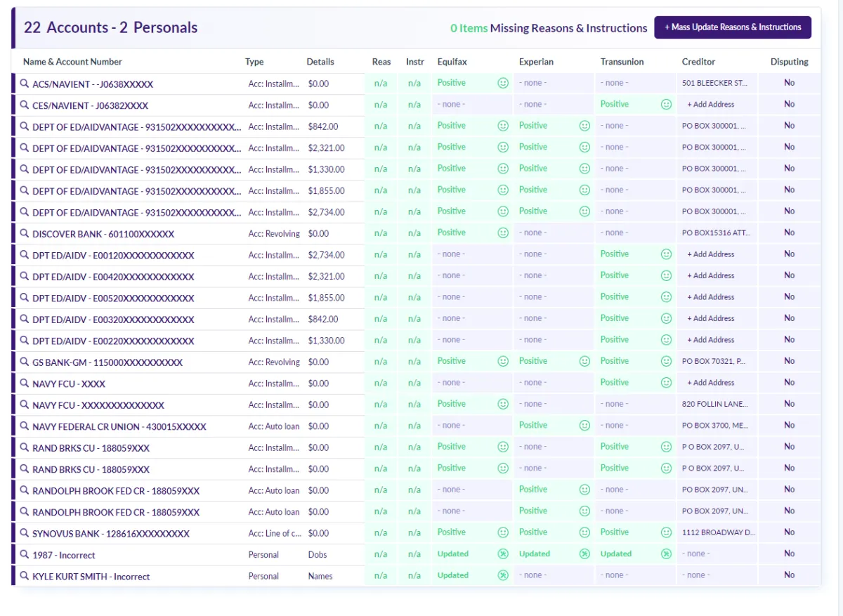Click the Dobs details cell

tap(318, 555)
